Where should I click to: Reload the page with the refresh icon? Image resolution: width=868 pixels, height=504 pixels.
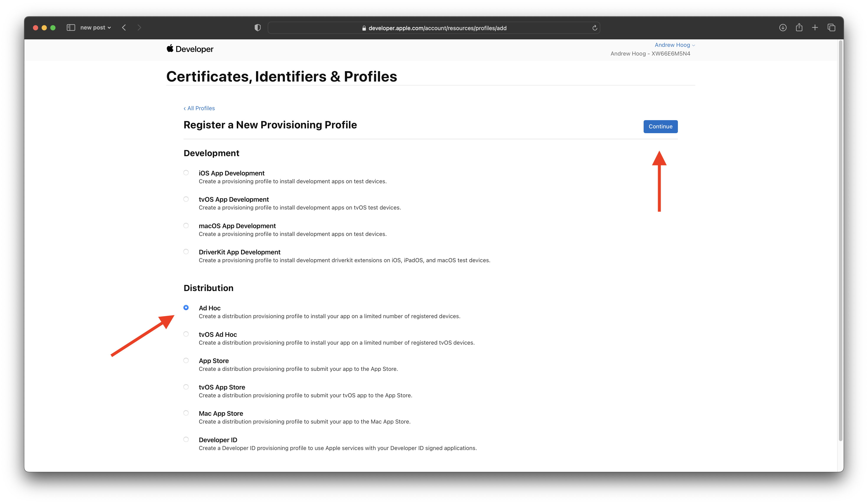(x=594, y=28)
